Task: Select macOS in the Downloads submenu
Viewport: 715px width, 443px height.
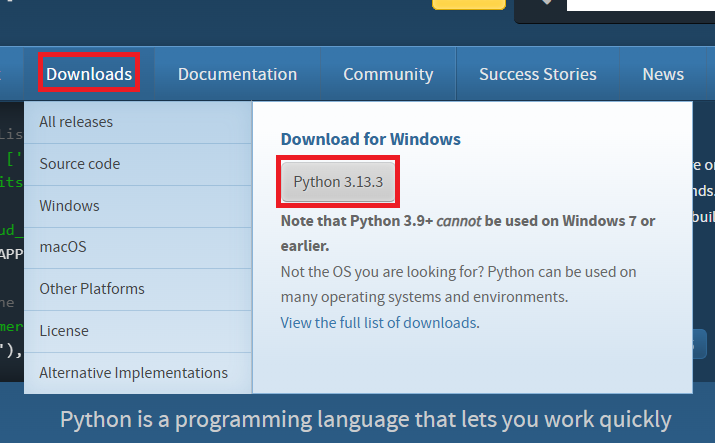Action: [138, 247]
